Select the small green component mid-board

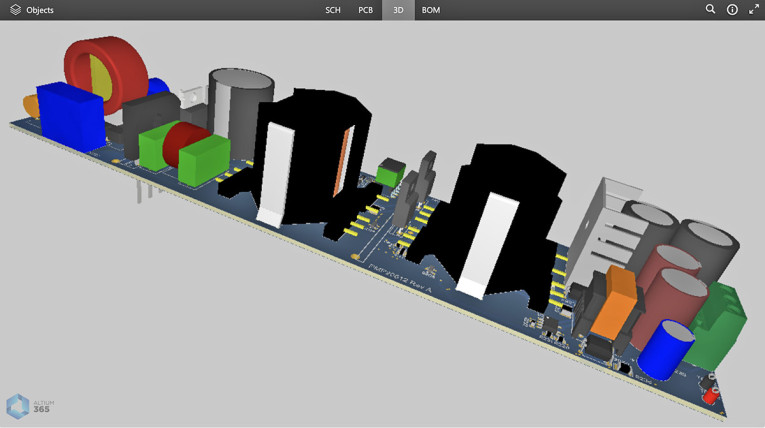pos(388,172)
